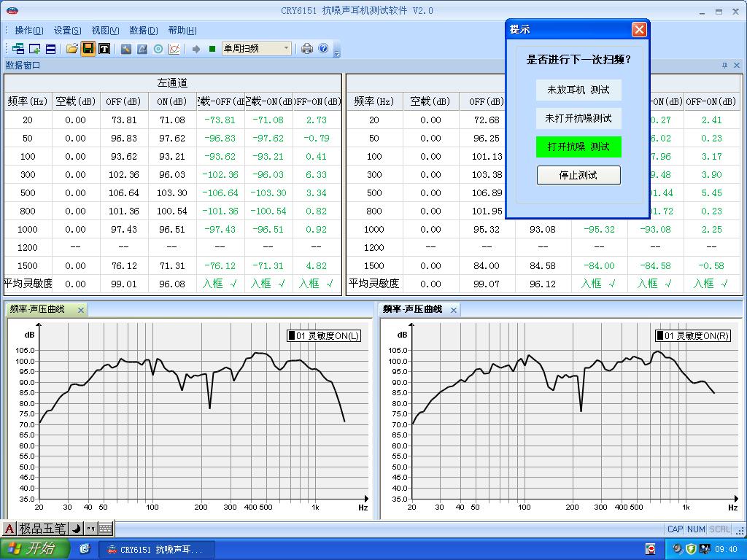
Task: Click the black T text icon
Action: (x=104, y=49)
